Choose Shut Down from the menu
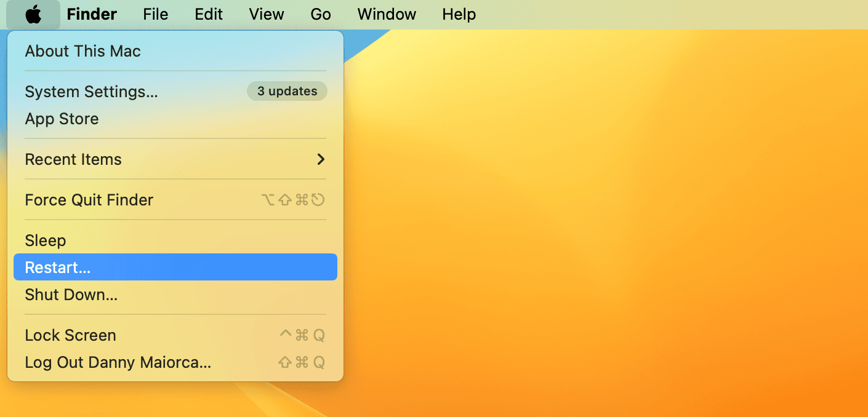Screen dimensions: 868x417 tap(71, 295)
